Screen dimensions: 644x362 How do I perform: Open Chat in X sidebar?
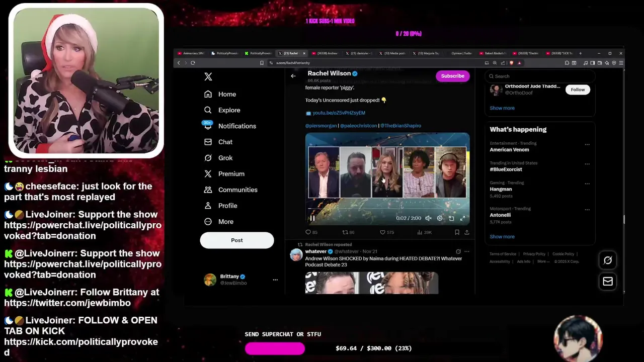click(x=218, y=142)
